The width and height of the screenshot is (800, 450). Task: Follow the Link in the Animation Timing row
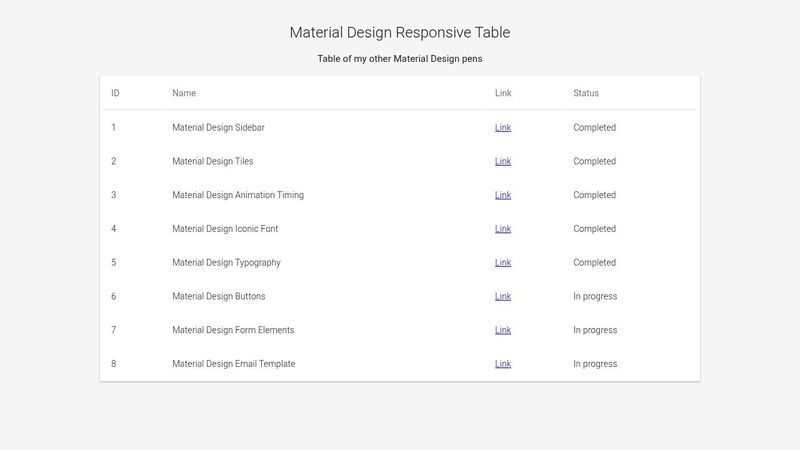pyautogui.click(x=503, y=195)
